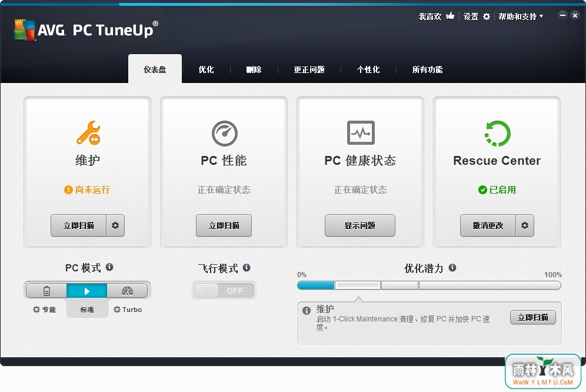
Task: Open 维护 settings gear beside 立即扫描
Action: point(115,225)
